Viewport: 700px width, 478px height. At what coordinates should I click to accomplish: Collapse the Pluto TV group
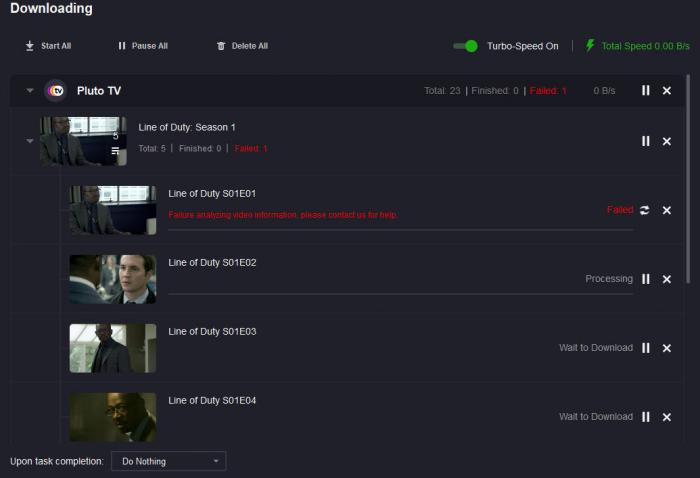pyautogui.click(x=30, y=91)
